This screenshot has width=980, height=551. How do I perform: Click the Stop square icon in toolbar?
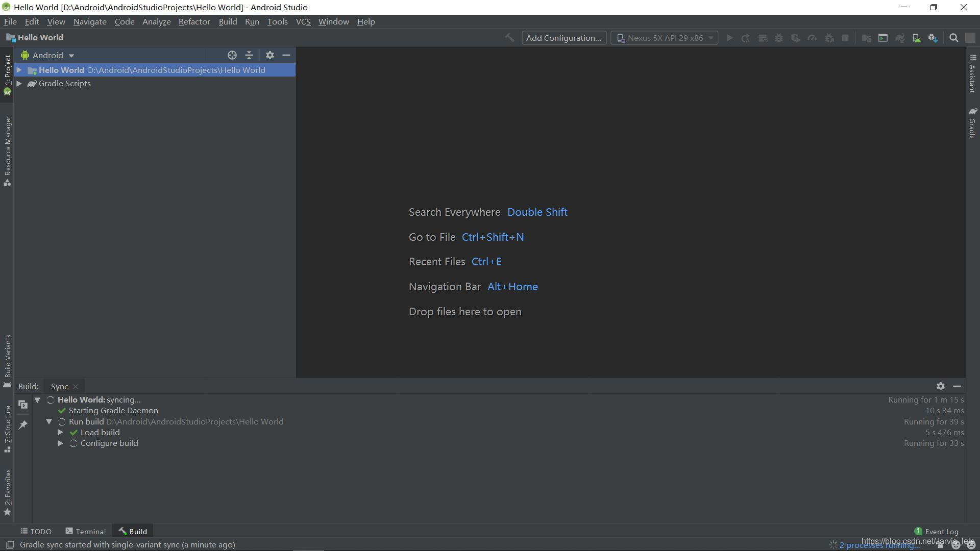[x=845, y=38]
